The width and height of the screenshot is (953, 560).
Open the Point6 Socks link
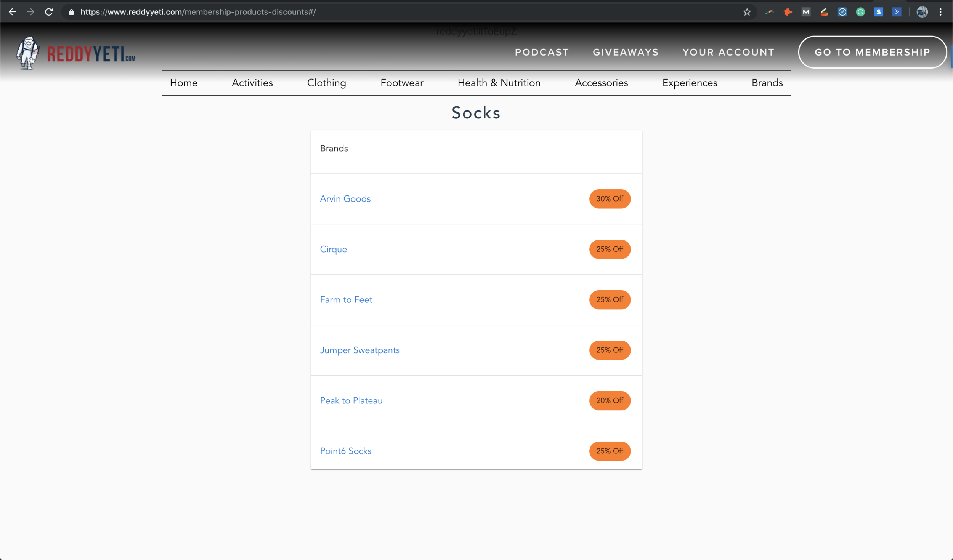coord(346,451)
